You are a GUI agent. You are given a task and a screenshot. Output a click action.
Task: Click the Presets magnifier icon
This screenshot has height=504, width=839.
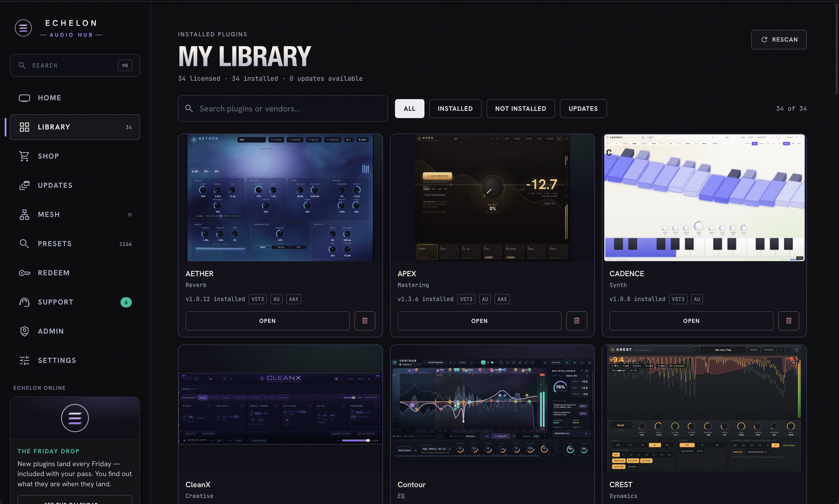[25, 244]
